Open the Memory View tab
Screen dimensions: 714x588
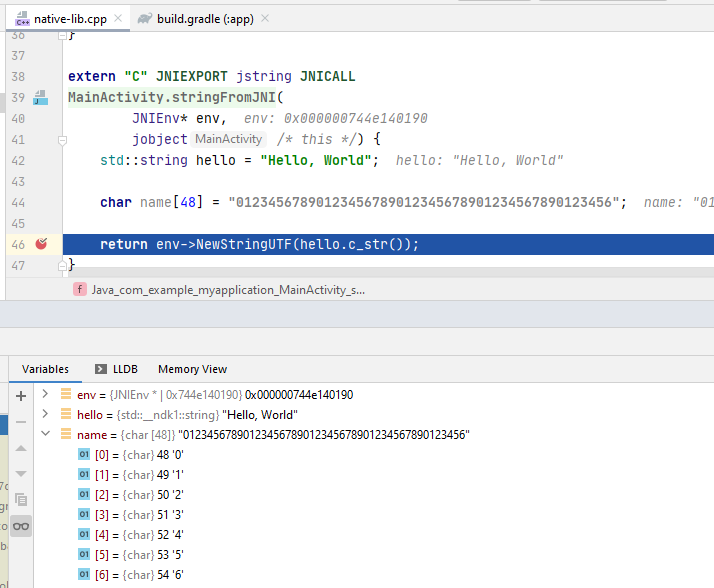pos(192,369)
